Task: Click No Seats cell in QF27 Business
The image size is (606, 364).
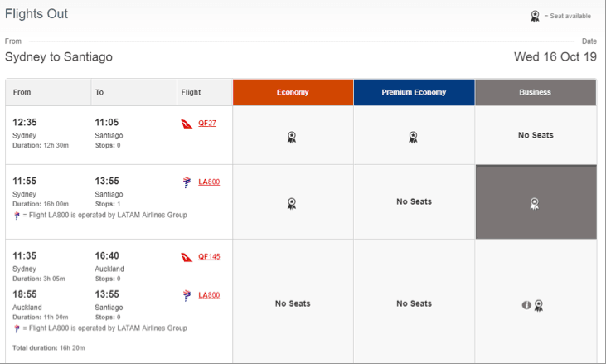Action: pos(535,135)
